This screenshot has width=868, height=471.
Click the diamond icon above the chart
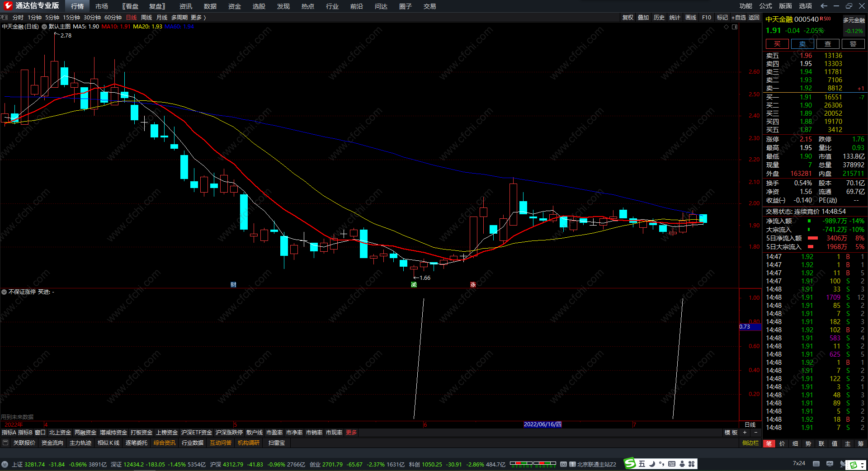[x=726, y=27]
